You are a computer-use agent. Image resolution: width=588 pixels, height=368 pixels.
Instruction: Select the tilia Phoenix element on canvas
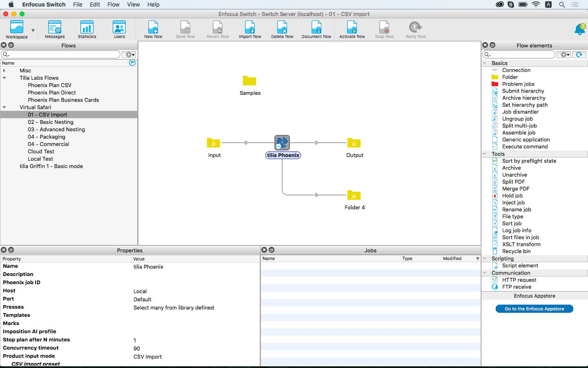click(x=282, y=143)
